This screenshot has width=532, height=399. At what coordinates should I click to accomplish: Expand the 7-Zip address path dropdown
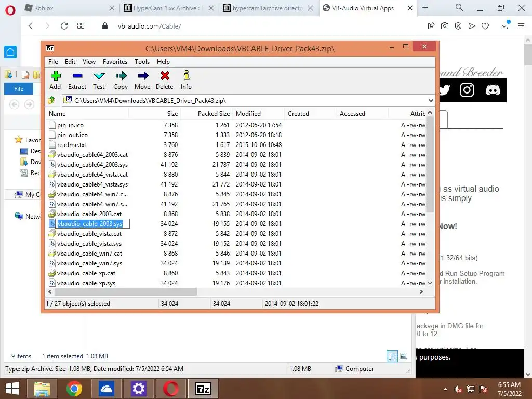pyautogui.click(x=431, y=100)
